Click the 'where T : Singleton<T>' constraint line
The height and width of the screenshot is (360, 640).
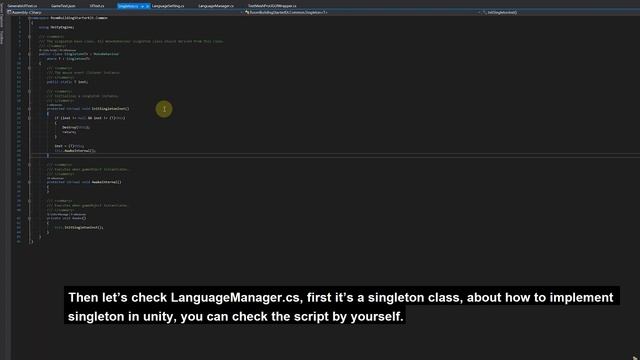(68, 59)
